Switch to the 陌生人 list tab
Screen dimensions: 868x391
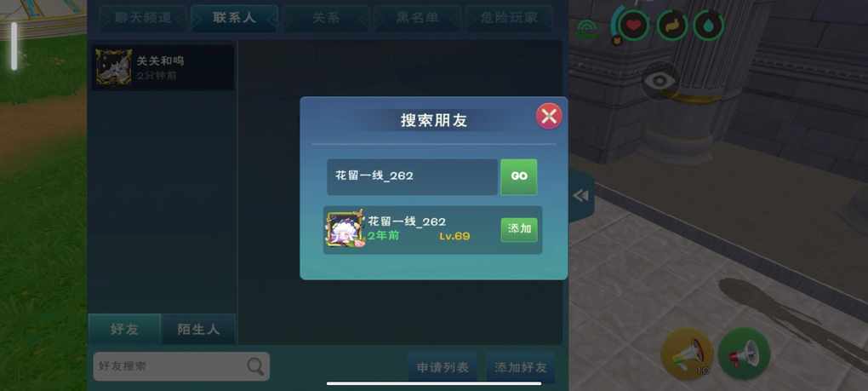pyautogui.click(x=198, y=330)
